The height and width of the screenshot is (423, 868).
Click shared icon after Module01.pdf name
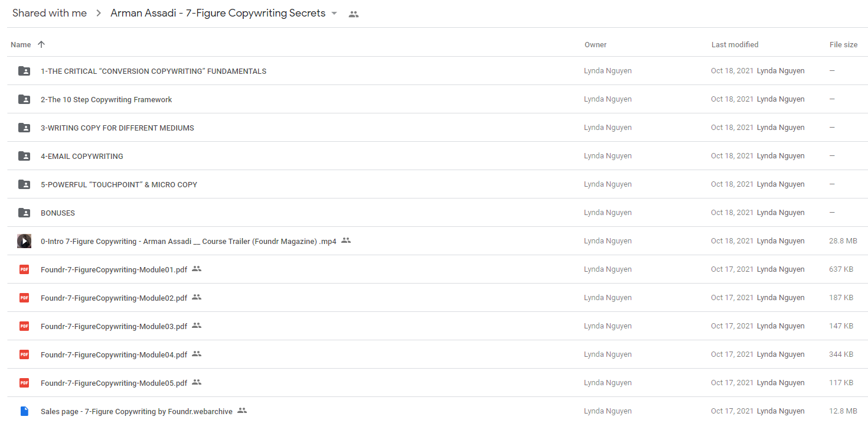197,269
